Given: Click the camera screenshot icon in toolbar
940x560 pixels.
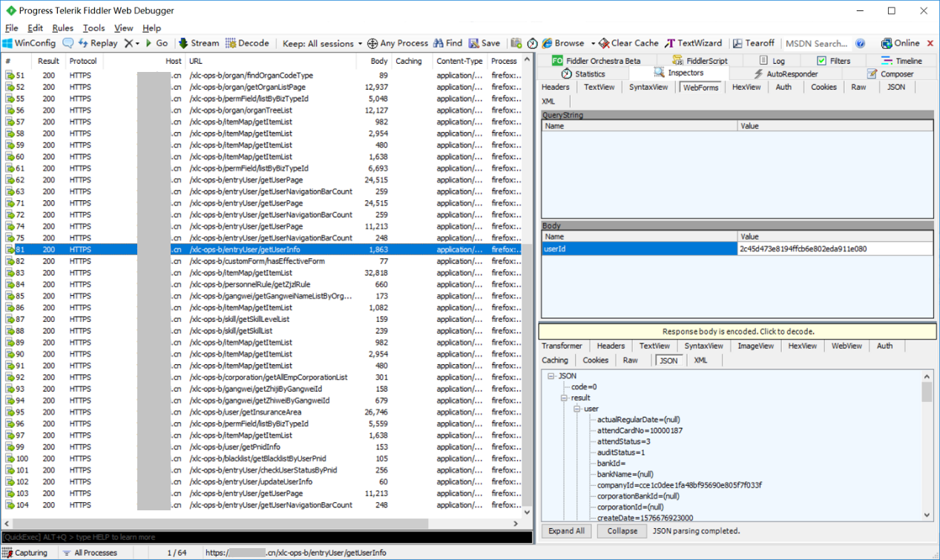Looking at the screenshot, I should (516, 43).
